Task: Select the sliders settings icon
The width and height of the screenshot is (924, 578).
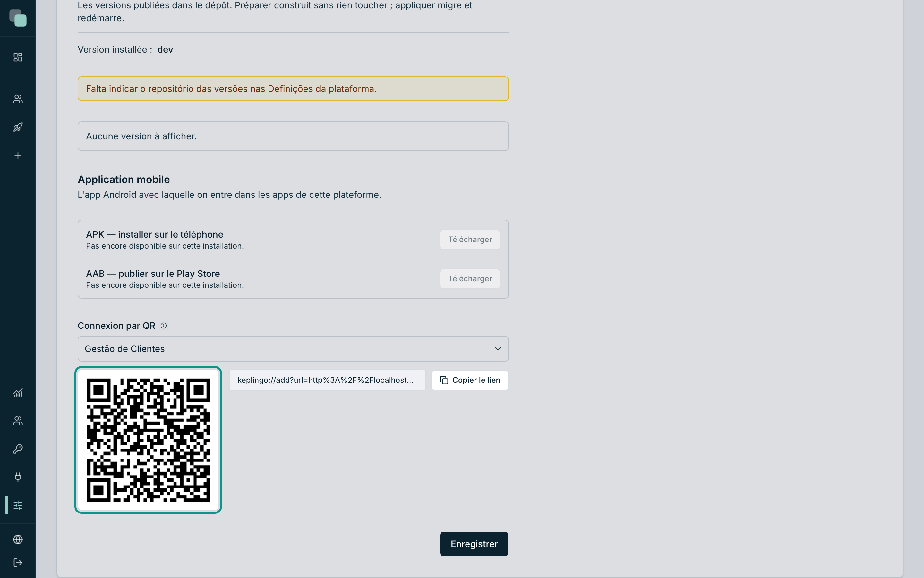Action: pyautogui.click(x=18, y=505)
